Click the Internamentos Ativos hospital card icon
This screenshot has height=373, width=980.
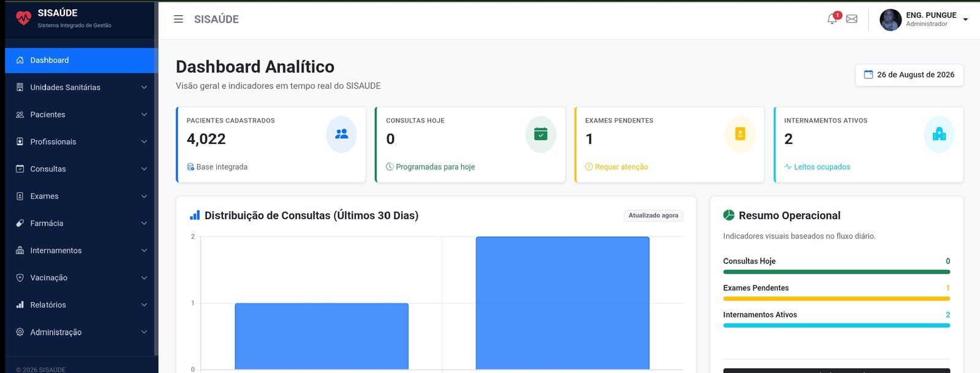(x=939, y=134)
